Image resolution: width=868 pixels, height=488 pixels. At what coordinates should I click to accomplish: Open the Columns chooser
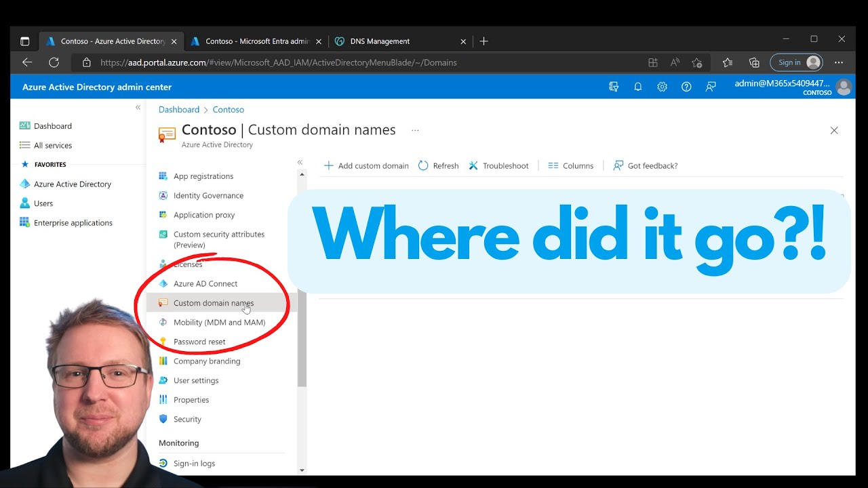click(570, 166)
